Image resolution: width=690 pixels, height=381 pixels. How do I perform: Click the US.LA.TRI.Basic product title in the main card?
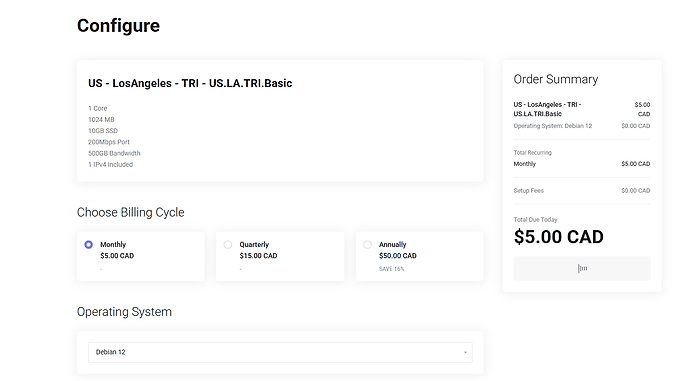[x=190, y=83]
